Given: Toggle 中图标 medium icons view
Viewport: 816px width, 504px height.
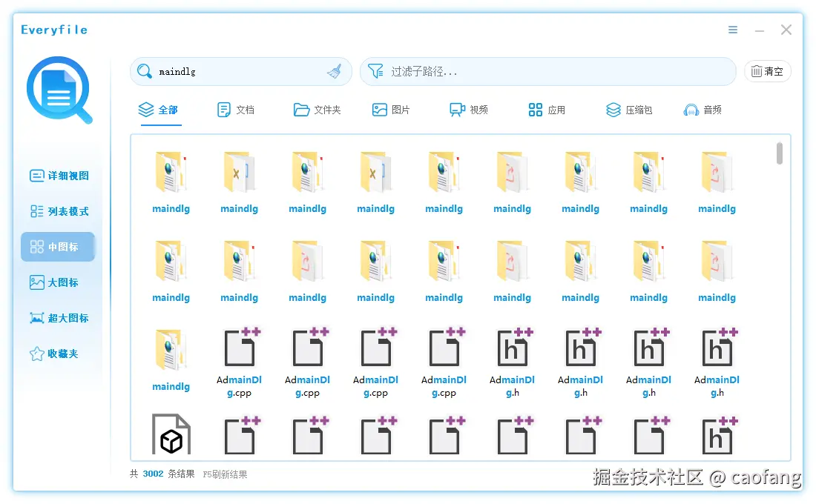Looking at the screenshot, I should click(57, 247).
